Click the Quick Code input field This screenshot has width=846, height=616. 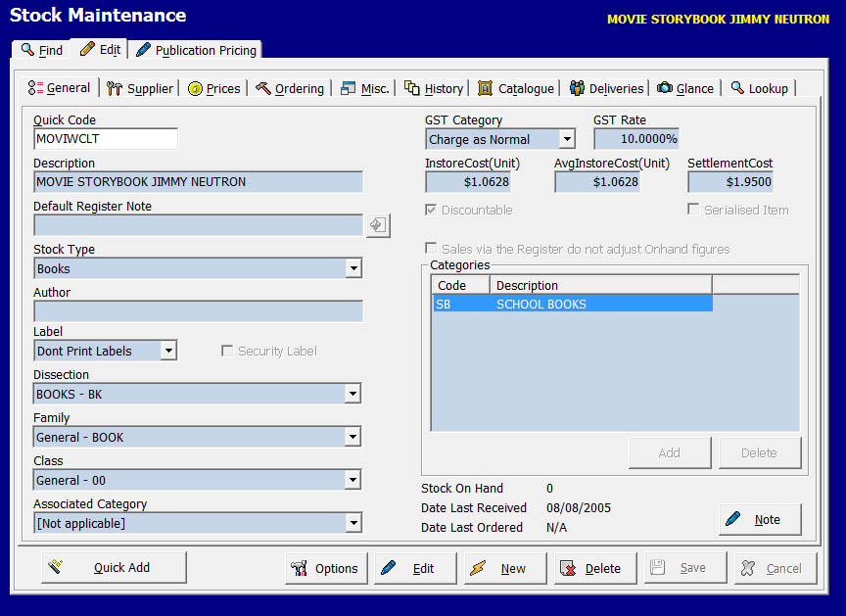point(105,139)
